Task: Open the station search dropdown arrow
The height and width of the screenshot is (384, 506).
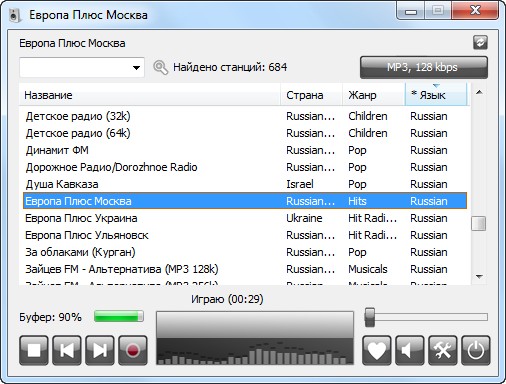Action: coord(136,68)
